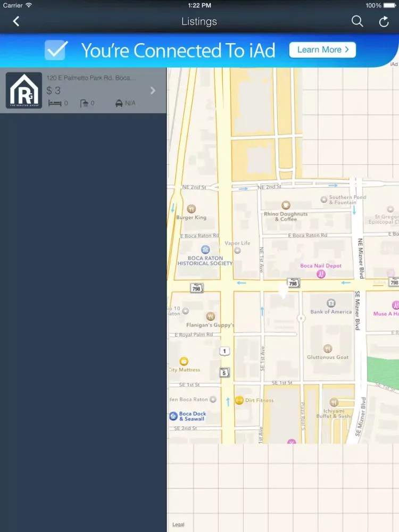Select the Boca Nail Depot pin

click(x=321, y=274)
